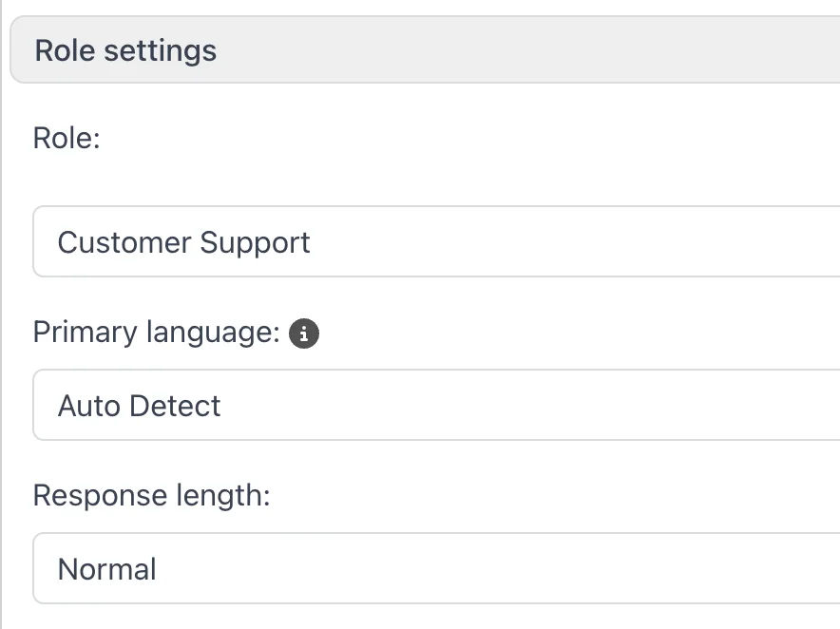The width and height of the screenshot is (840, 629).
Task: Click the "Role settings" title text
Action: [125, 50]
